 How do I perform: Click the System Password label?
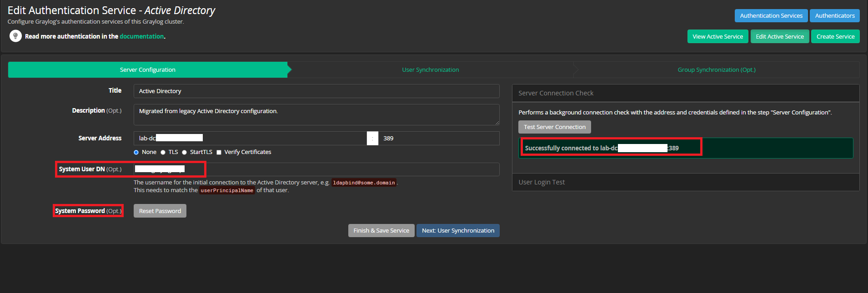click(x=88, y=211)
